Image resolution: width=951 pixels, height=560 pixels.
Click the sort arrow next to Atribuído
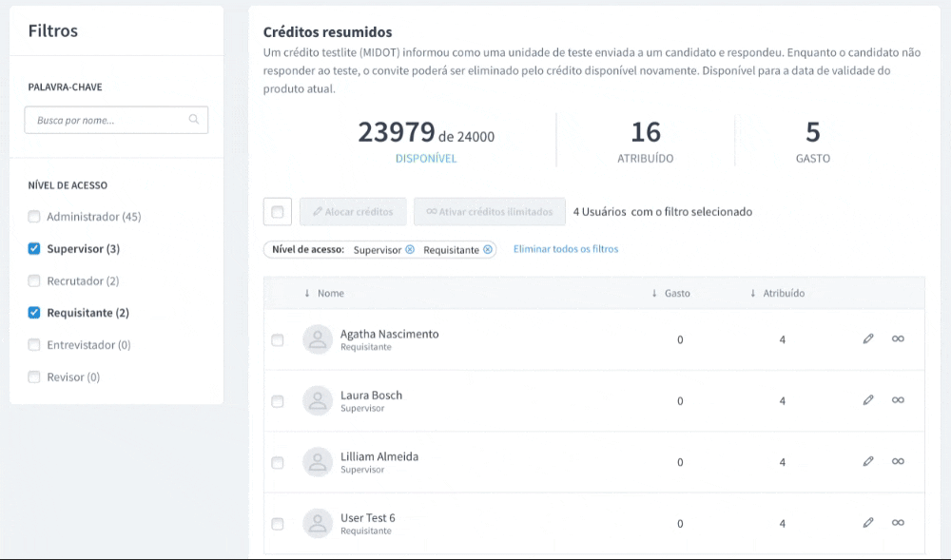[752, 293]
